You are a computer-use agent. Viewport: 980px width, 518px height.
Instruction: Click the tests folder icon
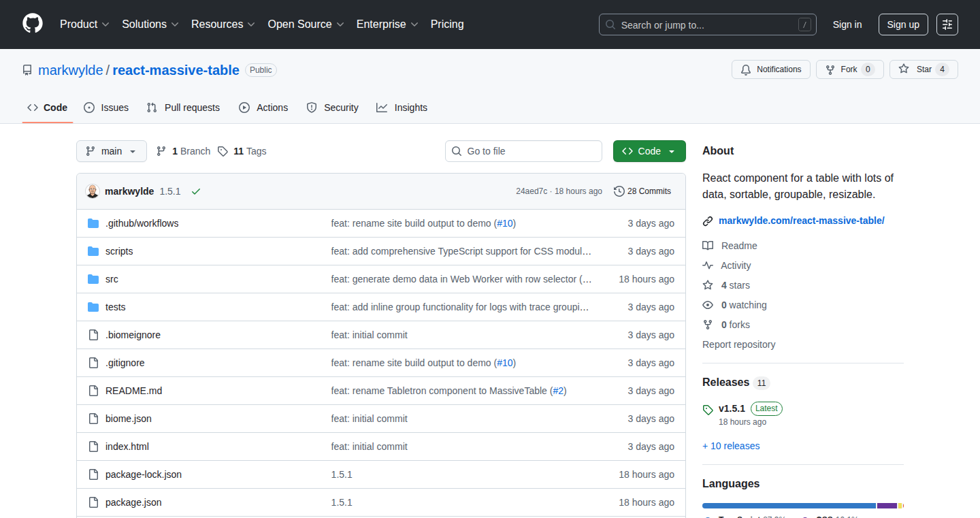[93, 307]
